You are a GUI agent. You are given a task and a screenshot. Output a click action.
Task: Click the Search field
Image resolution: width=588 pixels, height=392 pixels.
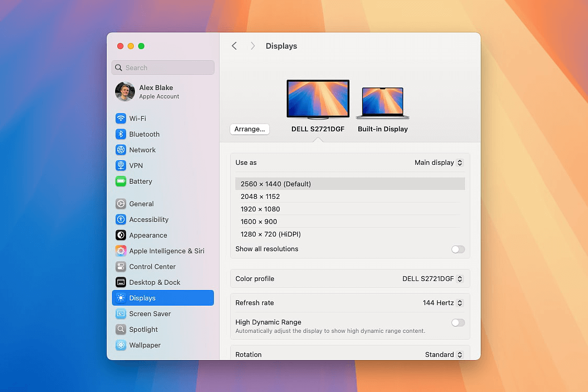pyautogui.click(x=163, y=68)
